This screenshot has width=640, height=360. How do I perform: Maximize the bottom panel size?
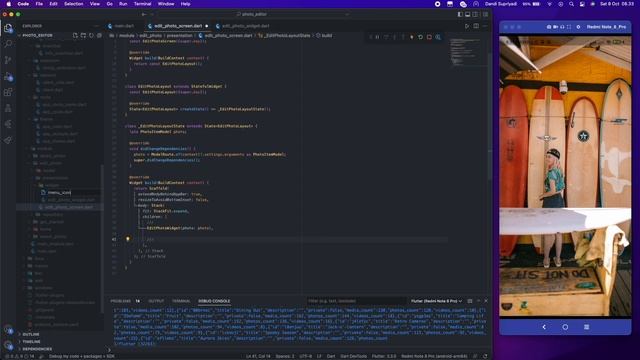coord(478,301)
